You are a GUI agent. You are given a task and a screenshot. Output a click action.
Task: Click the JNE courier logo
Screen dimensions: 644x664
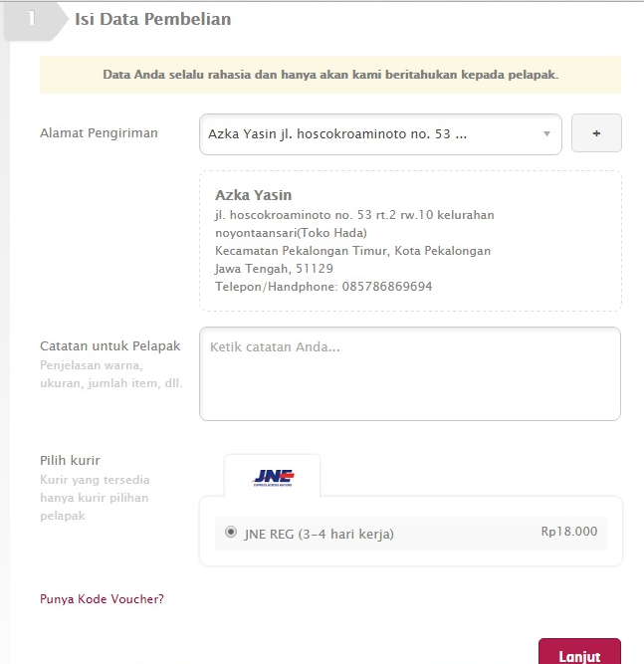273,478
